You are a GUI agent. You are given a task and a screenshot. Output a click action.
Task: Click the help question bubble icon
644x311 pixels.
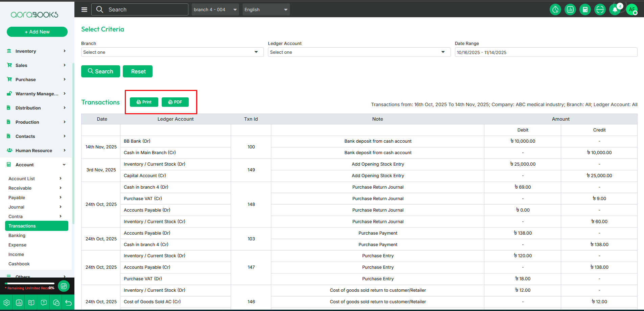click(44, 303)
